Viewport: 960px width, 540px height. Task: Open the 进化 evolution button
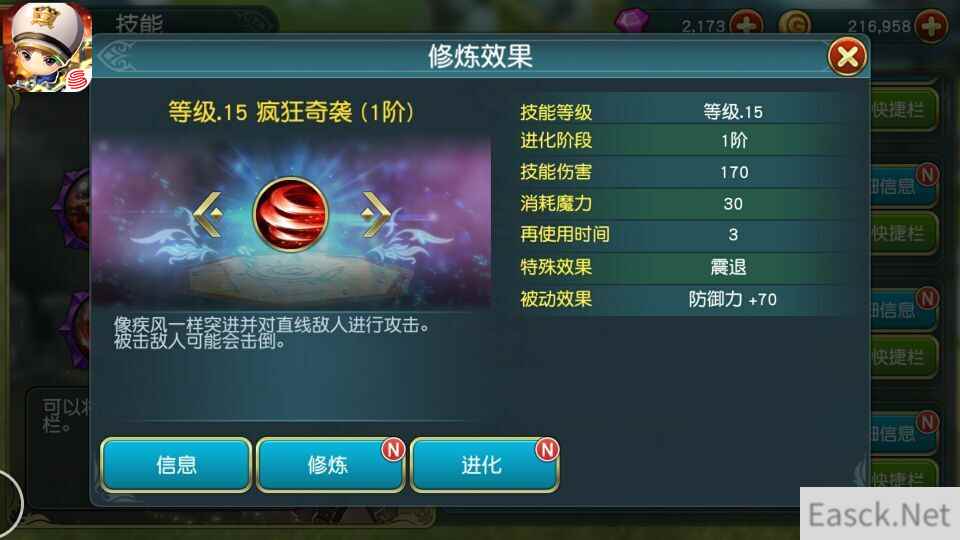[x=484, y=465]
